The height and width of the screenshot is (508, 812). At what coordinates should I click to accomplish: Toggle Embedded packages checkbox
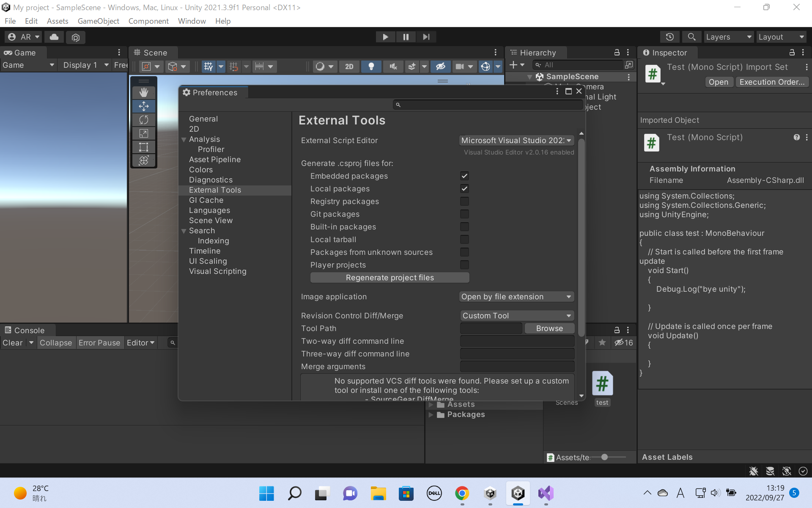click(x=464, y=176)
